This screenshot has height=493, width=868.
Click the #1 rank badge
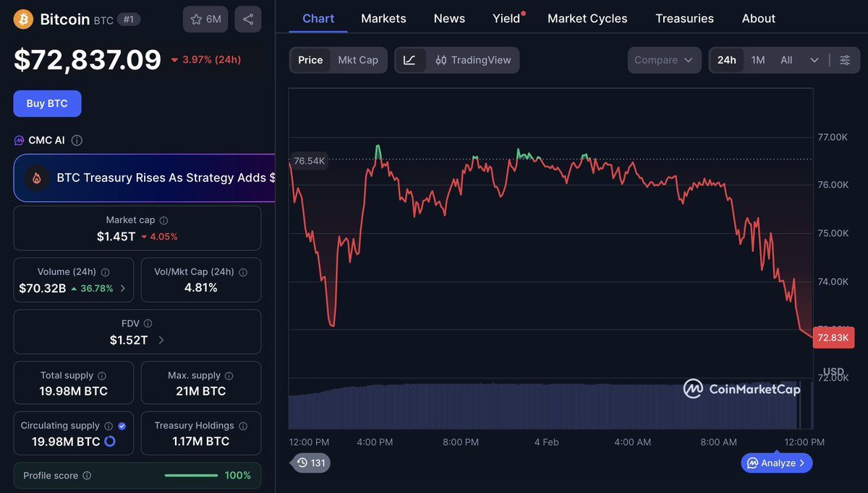(x=128, y=20)
